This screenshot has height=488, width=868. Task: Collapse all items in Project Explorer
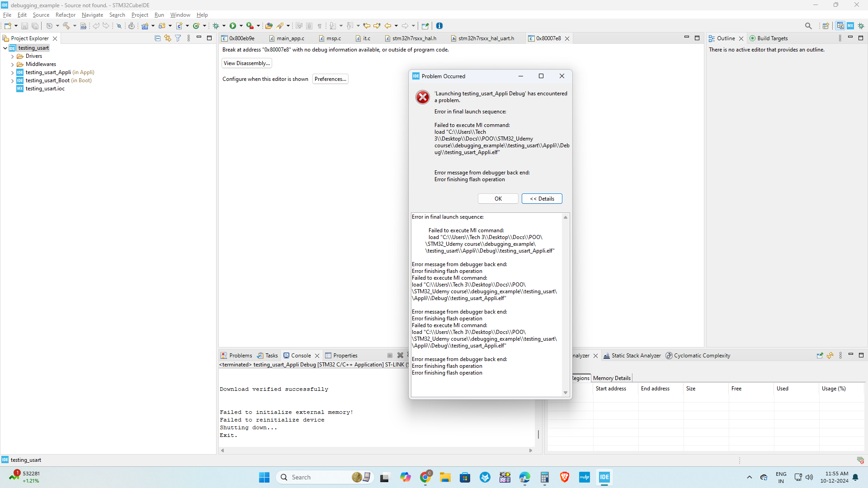point(157,38)
